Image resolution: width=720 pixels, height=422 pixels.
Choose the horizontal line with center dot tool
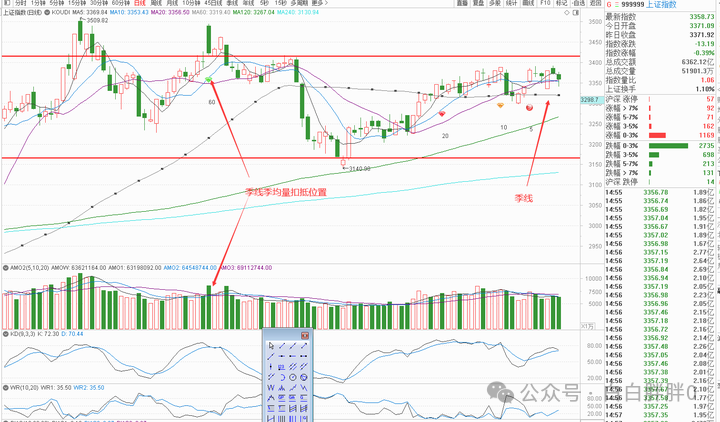click(x=281, y=356)
